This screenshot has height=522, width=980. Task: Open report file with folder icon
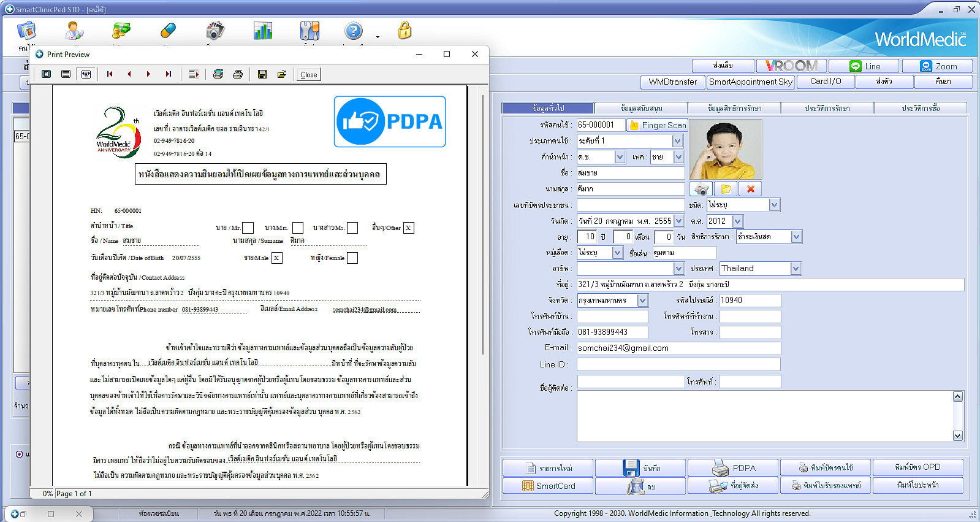[x=282, y=74]
